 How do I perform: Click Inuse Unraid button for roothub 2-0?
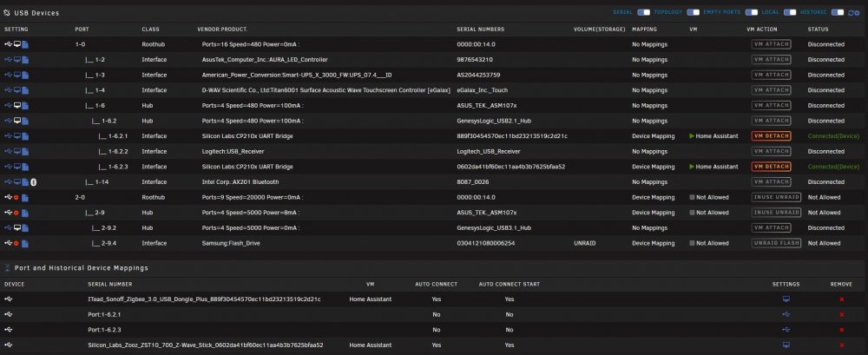pyautogui.click(x=776, y=197)
